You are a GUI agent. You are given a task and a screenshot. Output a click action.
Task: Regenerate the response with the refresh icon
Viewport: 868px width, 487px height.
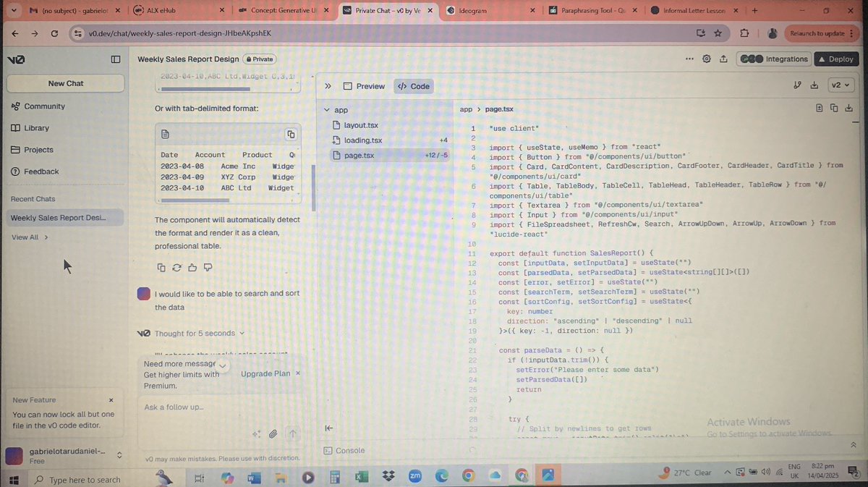176,267
